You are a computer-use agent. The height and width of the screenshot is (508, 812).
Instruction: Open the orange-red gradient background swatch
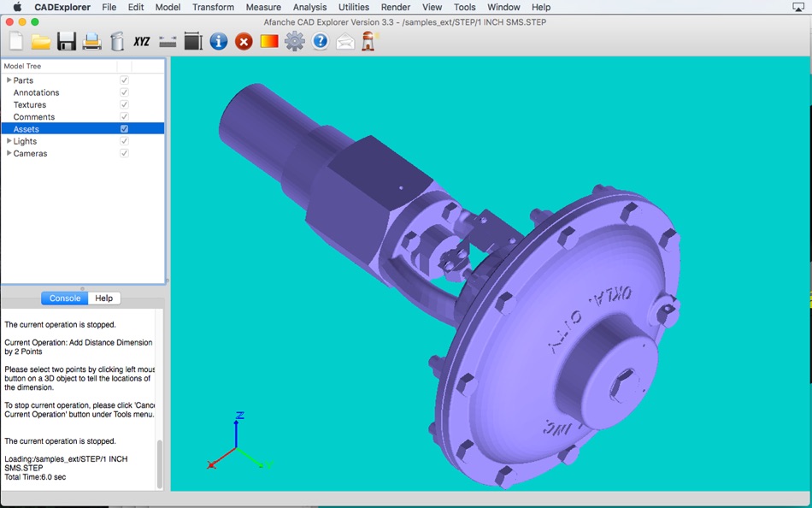click(x=269, y=41)
